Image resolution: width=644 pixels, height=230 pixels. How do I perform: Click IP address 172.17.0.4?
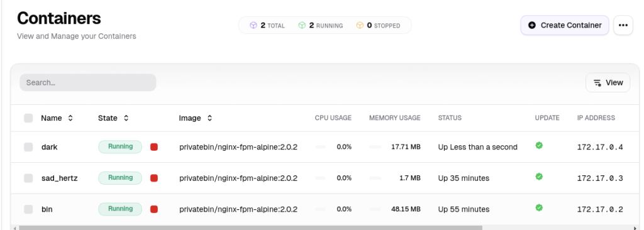(600, 147)
